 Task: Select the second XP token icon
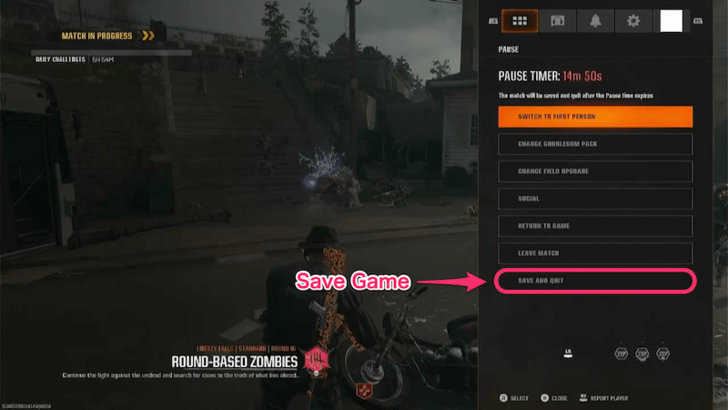[642, 354]
